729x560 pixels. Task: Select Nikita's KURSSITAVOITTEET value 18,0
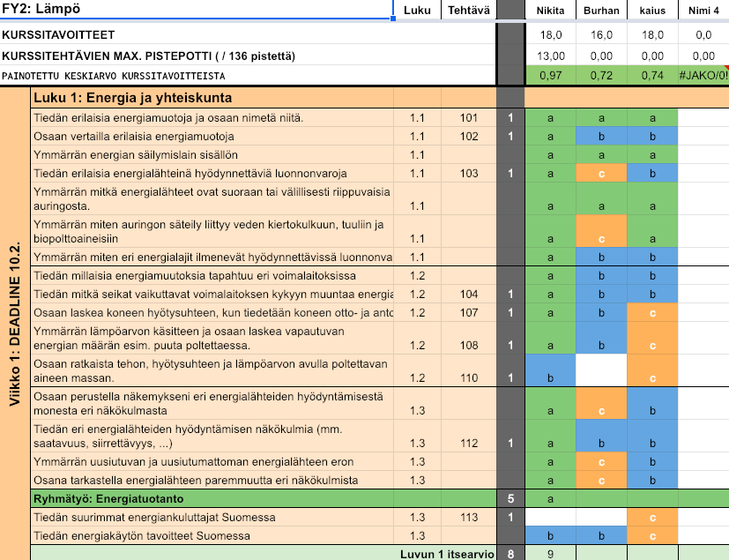coord(550,35)
